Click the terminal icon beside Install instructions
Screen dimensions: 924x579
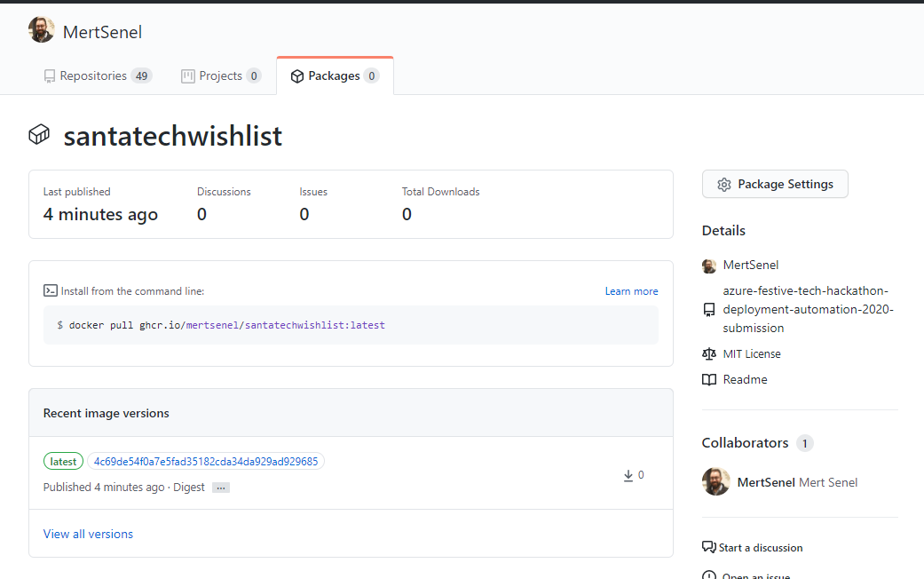click(50, 290)
